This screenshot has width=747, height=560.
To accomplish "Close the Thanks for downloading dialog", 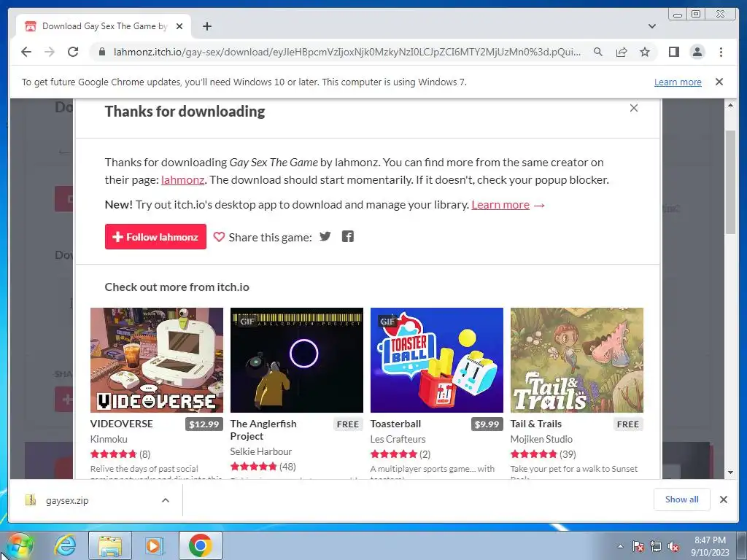I will point(634,108).
